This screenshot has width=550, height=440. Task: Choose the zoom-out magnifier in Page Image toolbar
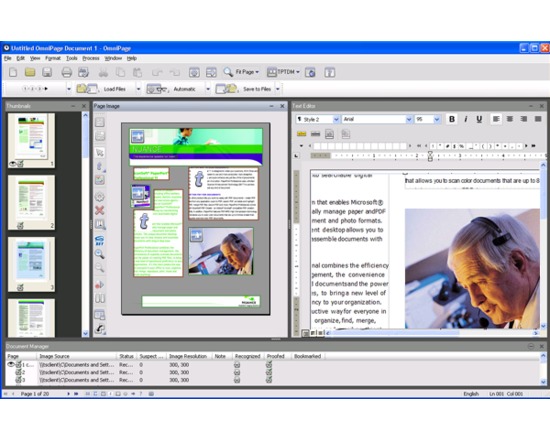coord(100,268)
